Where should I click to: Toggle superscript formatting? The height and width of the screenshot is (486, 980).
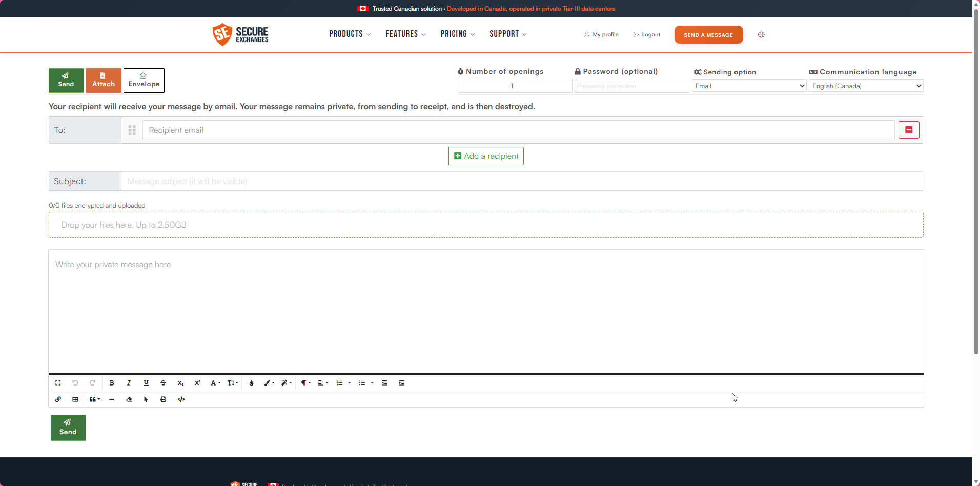pos(197,383)
